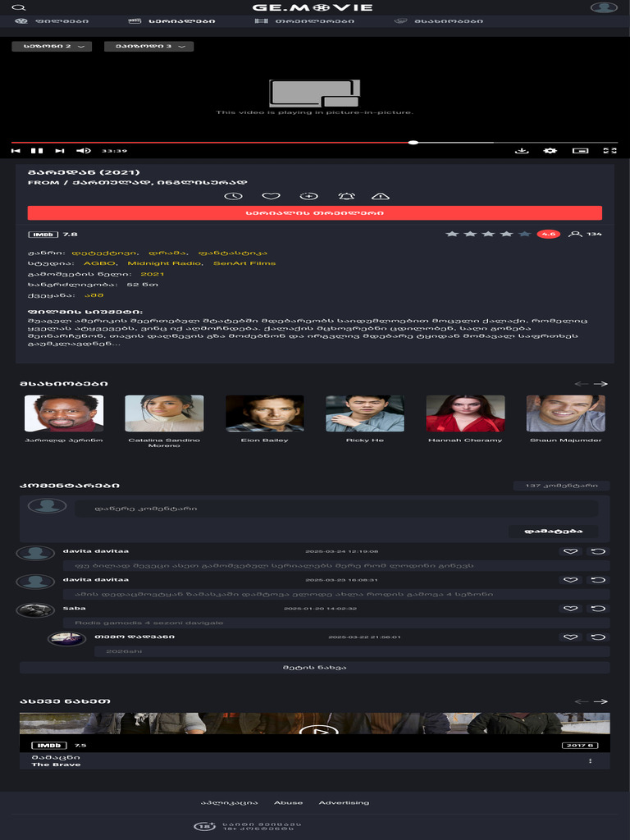
Task: Click the video progress bar slider handle
Action: coord(413,143)
